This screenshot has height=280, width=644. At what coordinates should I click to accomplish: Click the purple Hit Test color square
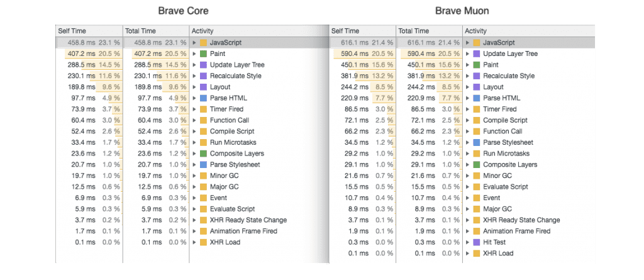click(477, 243)
